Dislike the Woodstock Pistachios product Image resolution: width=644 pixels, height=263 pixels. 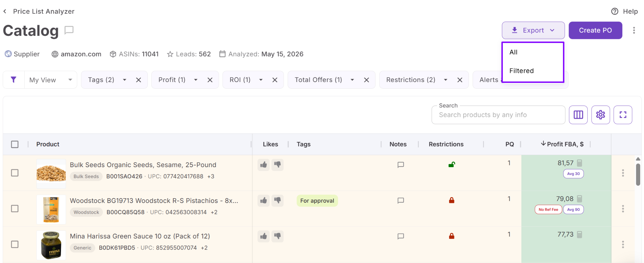click(277, 200)
